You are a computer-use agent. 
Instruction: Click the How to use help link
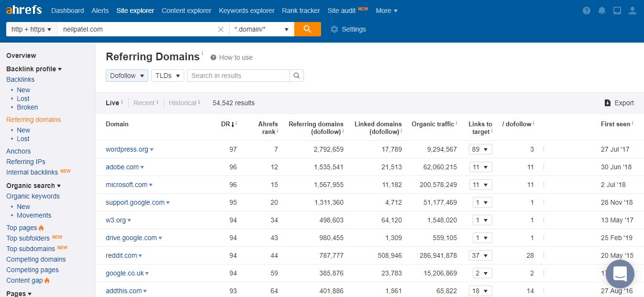[x=232, y=57]
